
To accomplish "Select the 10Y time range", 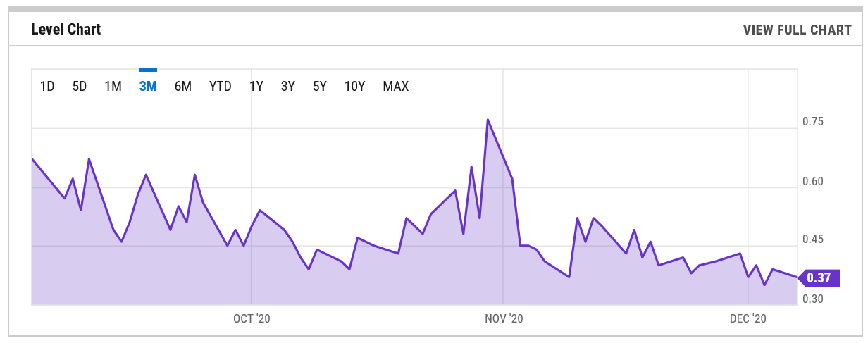I will [x=355, y=87].
